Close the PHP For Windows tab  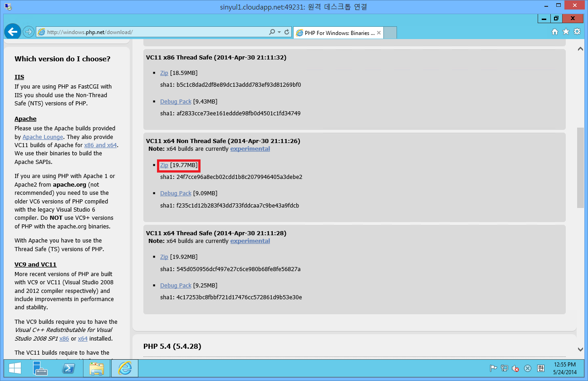coord(379,33)
